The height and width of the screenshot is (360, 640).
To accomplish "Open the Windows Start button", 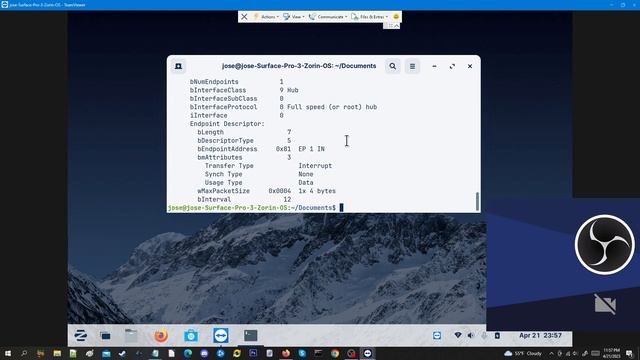I will tap(7, 353).
